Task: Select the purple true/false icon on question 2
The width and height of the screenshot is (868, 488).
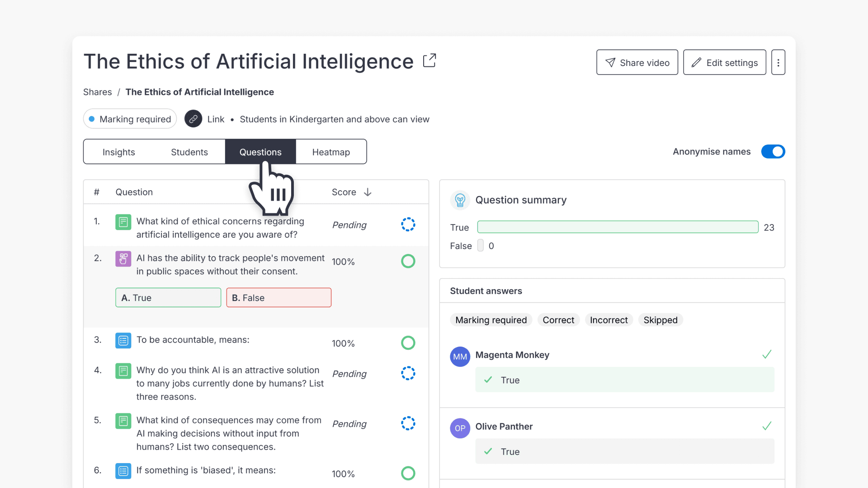Action: [x=123, y=258]
